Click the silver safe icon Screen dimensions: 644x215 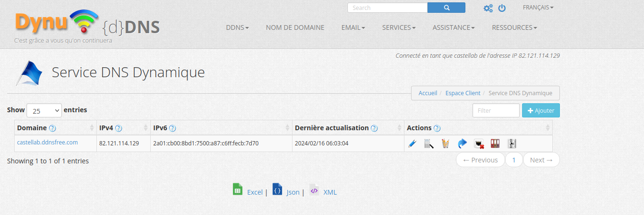(x=512, y=143)
